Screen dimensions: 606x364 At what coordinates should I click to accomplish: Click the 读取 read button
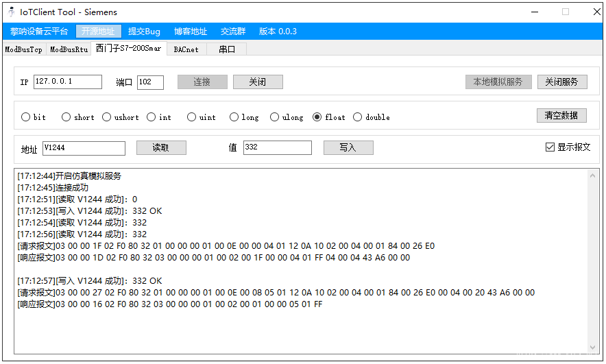[x=161, y=147]
